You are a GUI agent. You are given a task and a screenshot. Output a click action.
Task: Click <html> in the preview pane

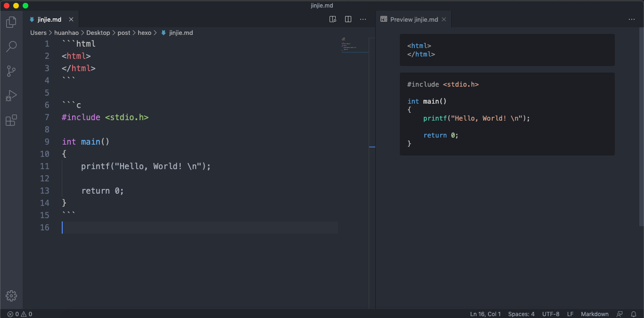pos(419,46)
